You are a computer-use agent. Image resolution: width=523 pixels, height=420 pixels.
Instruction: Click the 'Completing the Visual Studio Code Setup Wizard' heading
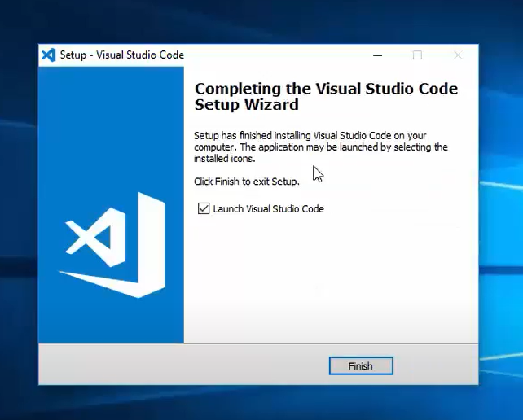(326, 96)
